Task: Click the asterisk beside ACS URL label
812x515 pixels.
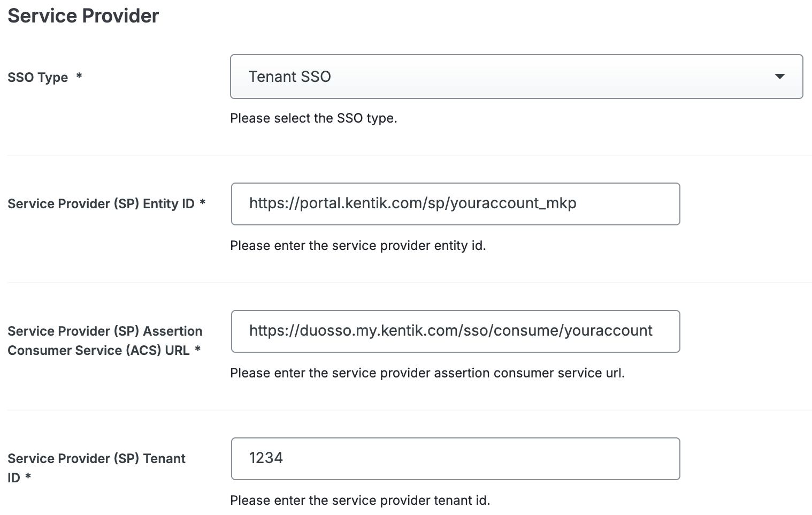Action: click(x=198, y=350)
